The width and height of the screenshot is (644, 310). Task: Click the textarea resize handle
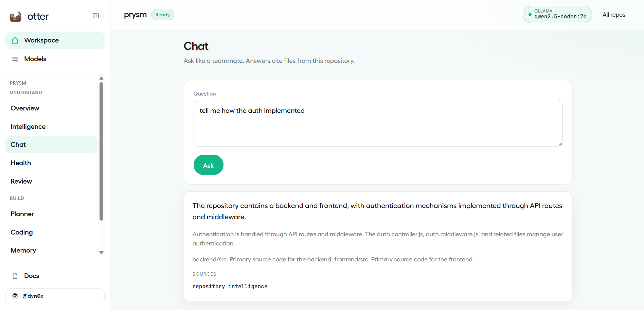[560, 144]
